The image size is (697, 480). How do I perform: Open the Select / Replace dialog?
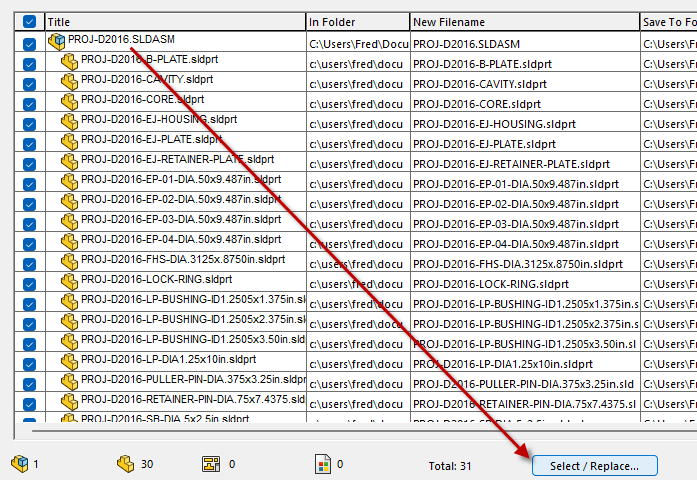coord(594,465)
